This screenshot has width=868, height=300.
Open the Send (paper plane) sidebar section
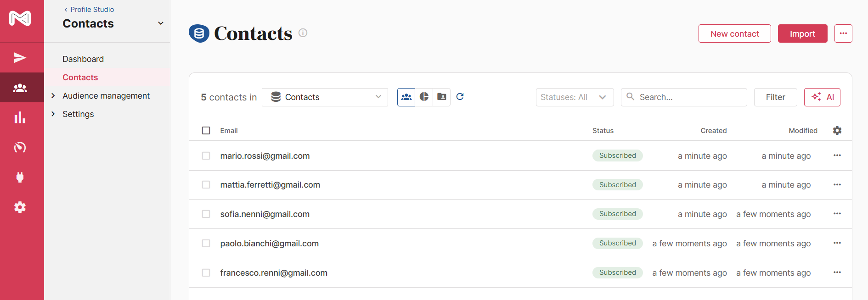20,57
